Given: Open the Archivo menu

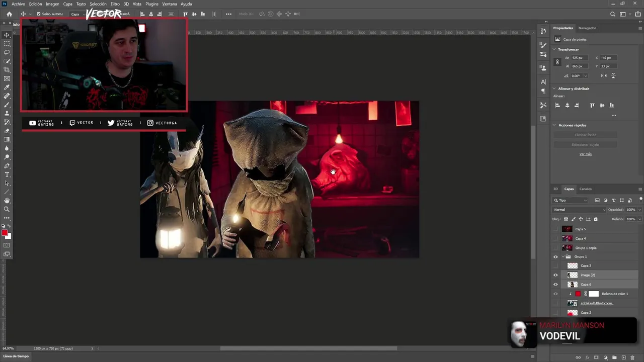Looking at the screenshot, I should tap(18, 4).
